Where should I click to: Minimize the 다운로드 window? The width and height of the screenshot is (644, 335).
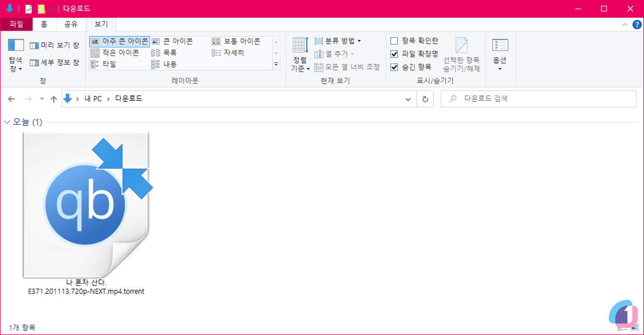point(578,9)
